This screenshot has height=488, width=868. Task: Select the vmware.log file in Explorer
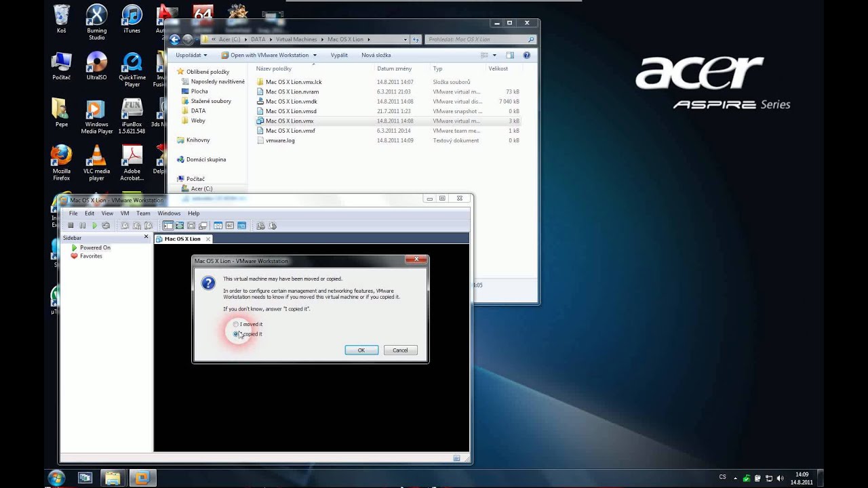coord(275,140)
